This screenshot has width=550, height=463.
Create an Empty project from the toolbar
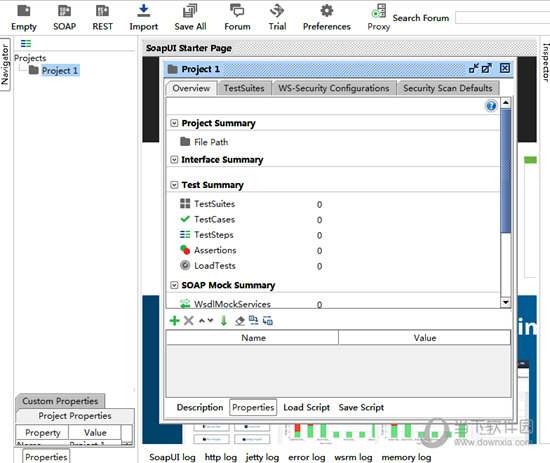point(24,18)
